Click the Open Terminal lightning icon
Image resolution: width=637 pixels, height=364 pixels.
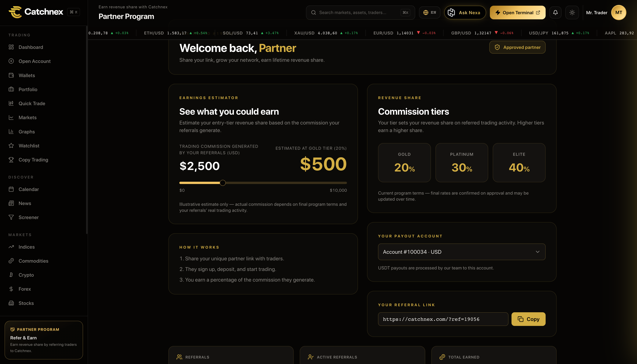pyautogui.click(x=498, y=13)
